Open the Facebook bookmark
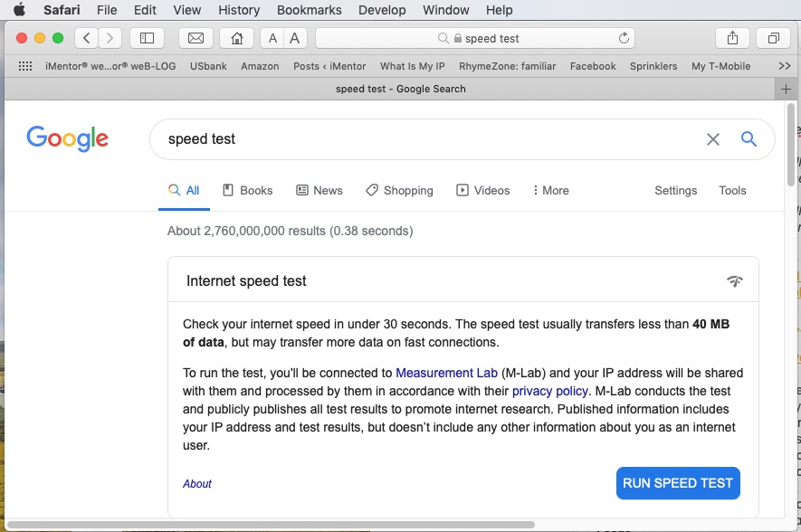Viewport: 801px width, 532px height. pos(593,66)
